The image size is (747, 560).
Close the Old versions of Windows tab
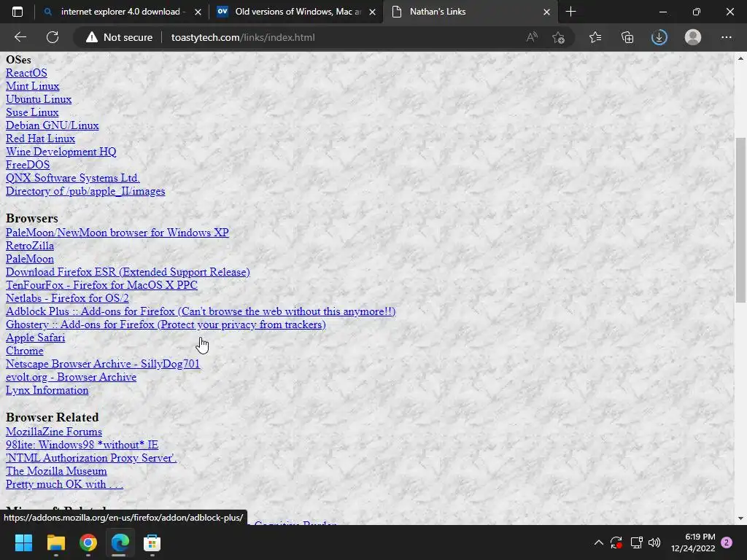[x=373, y=12]
